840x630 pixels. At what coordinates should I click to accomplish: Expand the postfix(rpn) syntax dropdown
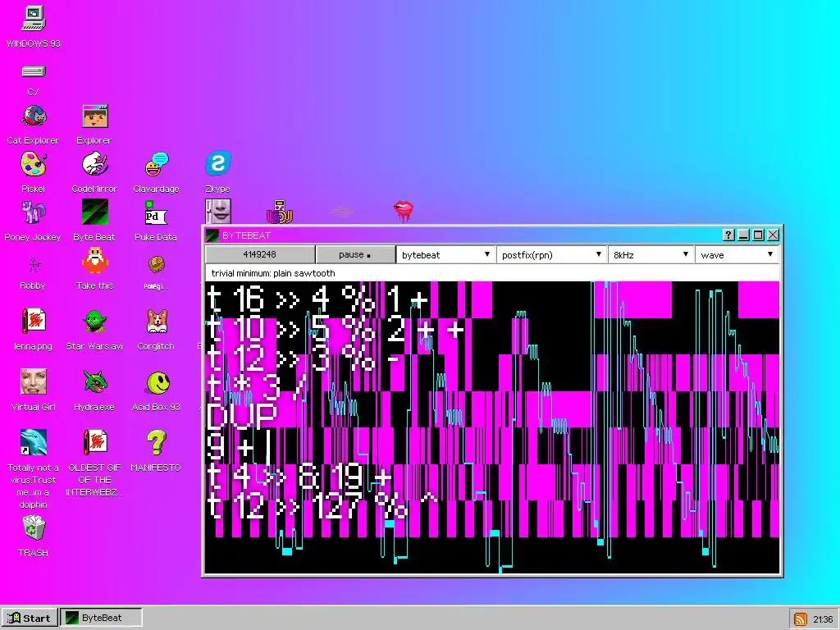(x=551, y=255)
